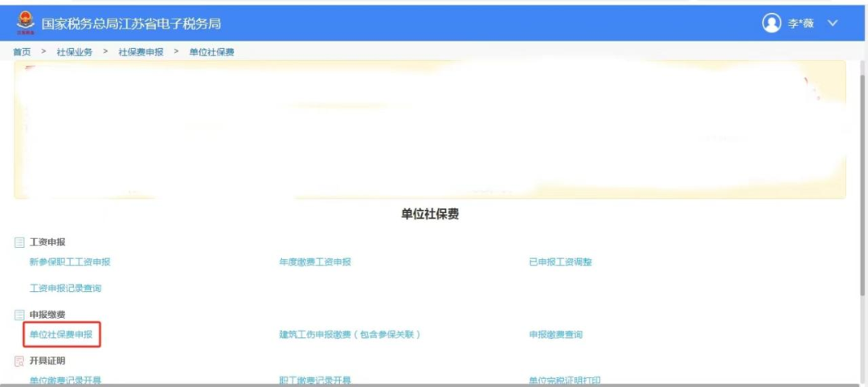Open 职工缴费记录开具

tap(315, 381)
